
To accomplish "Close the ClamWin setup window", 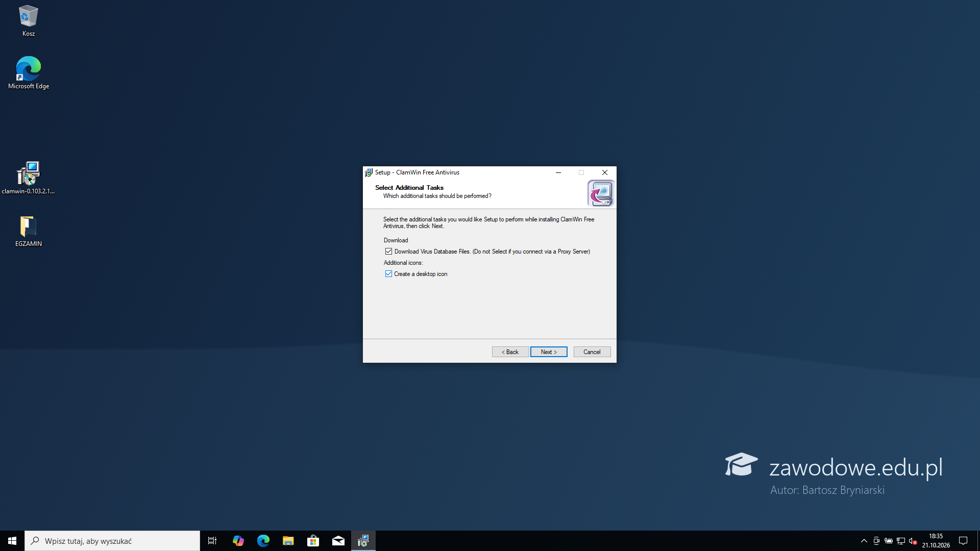I will [x=605, y=172].
